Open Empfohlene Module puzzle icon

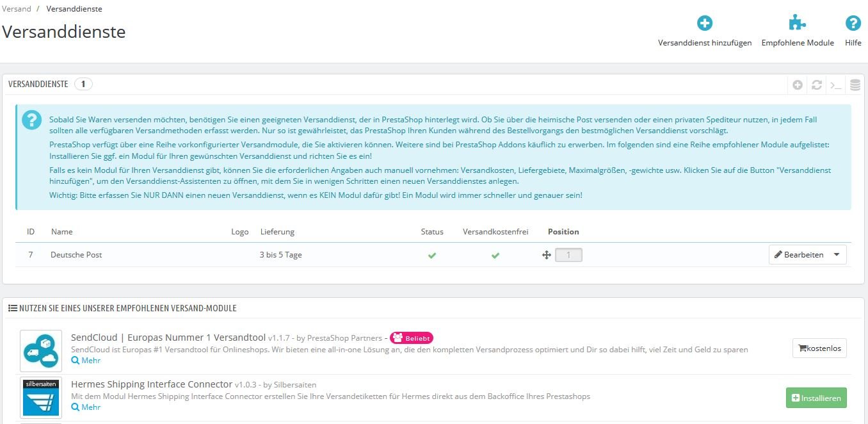[x=797, y=24]
